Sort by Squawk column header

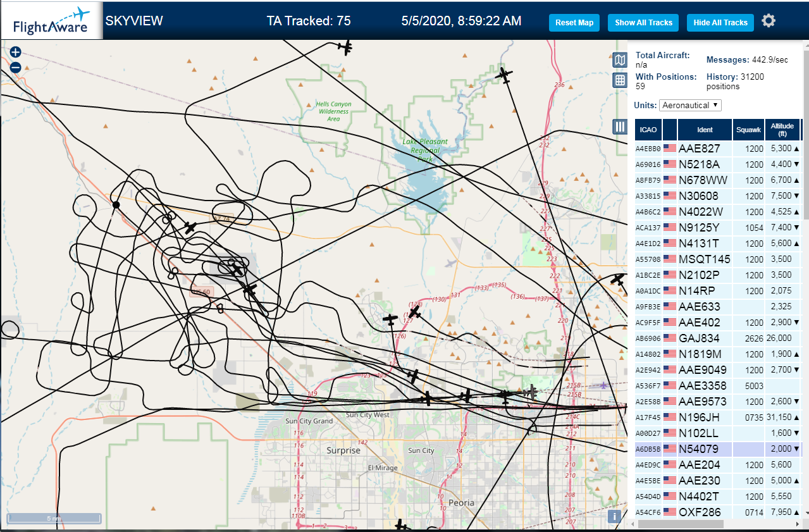(x=748, y=130)
